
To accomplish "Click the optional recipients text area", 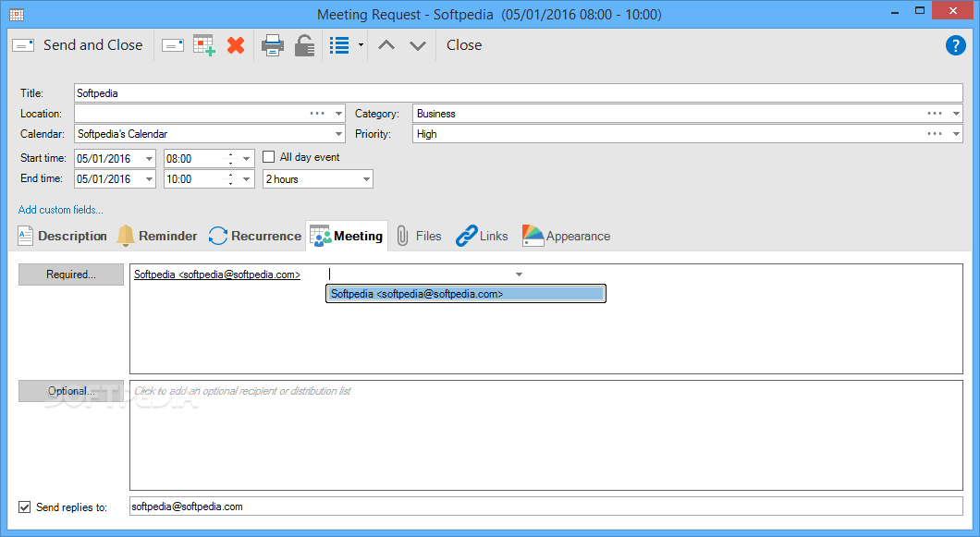I will click(546, 435).
